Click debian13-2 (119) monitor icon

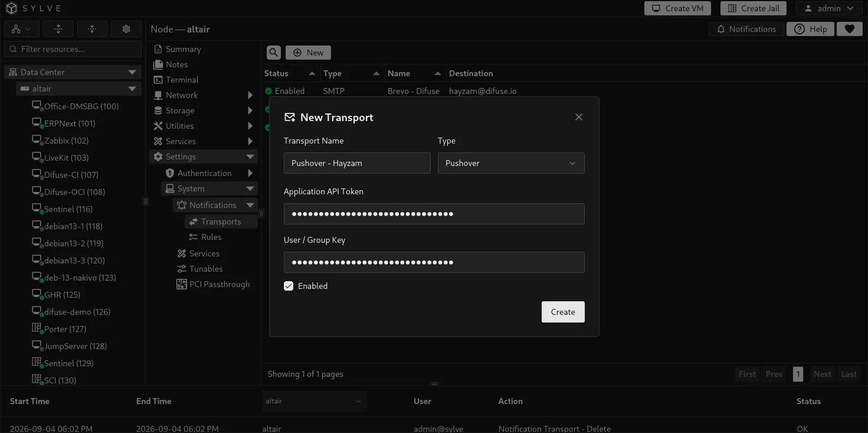pos(37,243)
